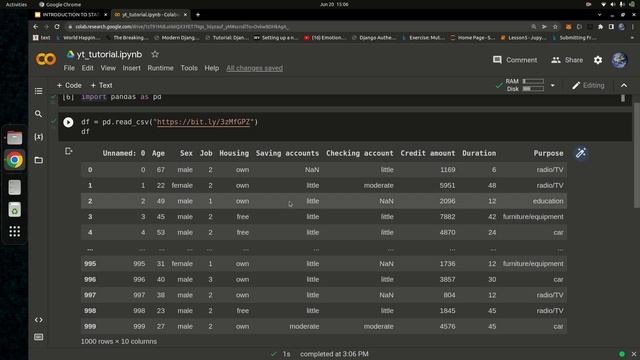Click the Share button
640x360 pixels.
click(567, 60)
